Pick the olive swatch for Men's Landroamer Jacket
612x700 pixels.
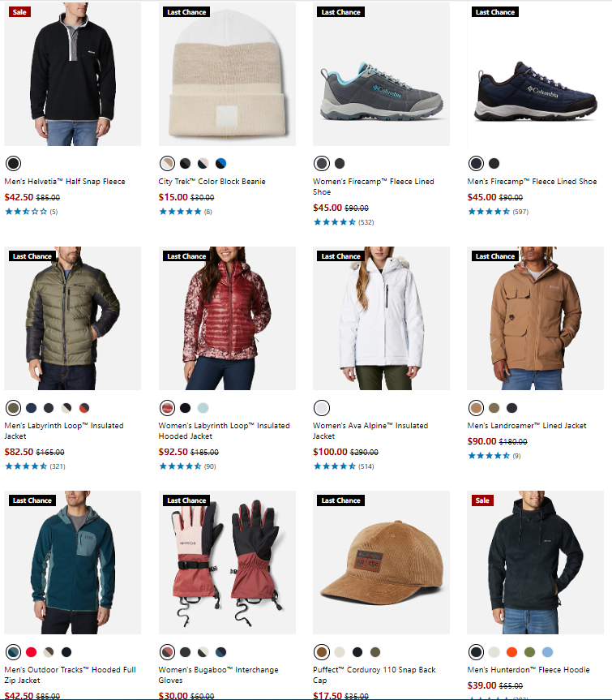494,408
